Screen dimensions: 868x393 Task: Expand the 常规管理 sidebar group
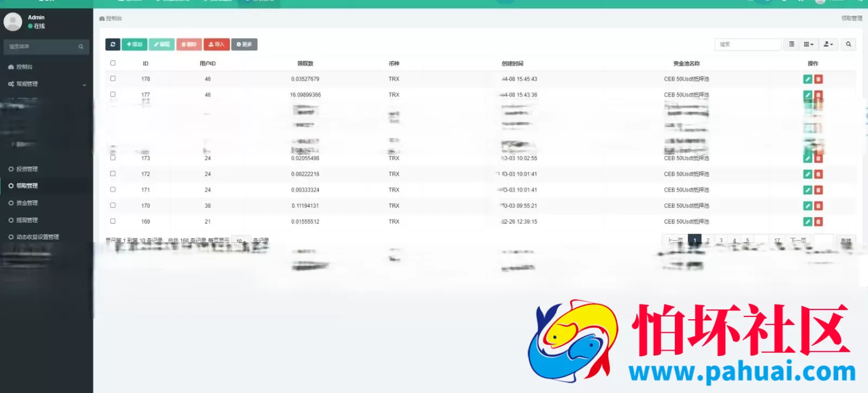(47, 84)
